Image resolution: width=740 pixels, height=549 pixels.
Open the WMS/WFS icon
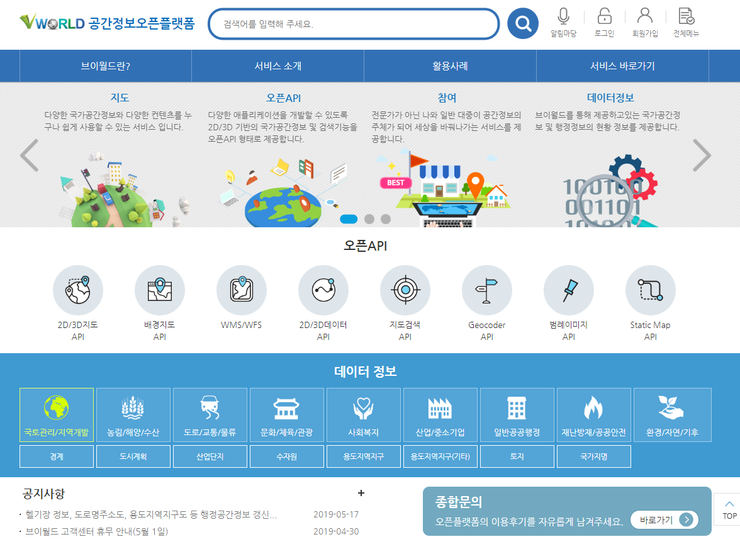241,290
